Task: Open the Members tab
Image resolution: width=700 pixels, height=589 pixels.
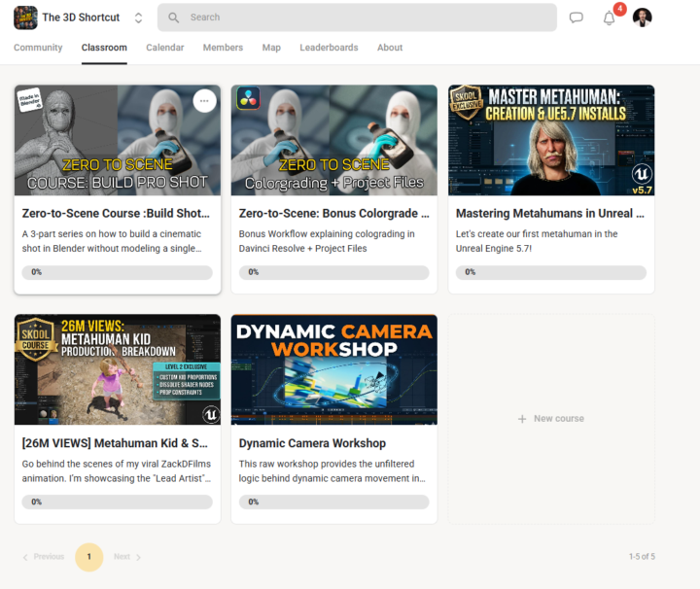Action: coord(223,48)
